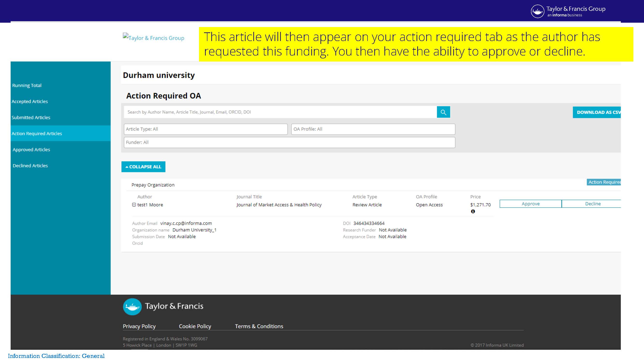The width and height of the screenshot is (644, 362).
Task: Decline the test1 Moore article
Action: 592,204
